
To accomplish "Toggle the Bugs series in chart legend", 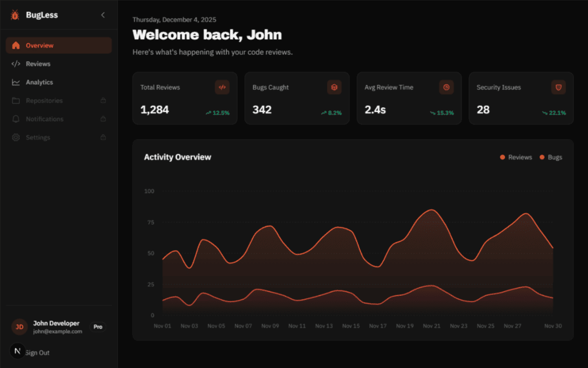I will (x=551, y=157).
